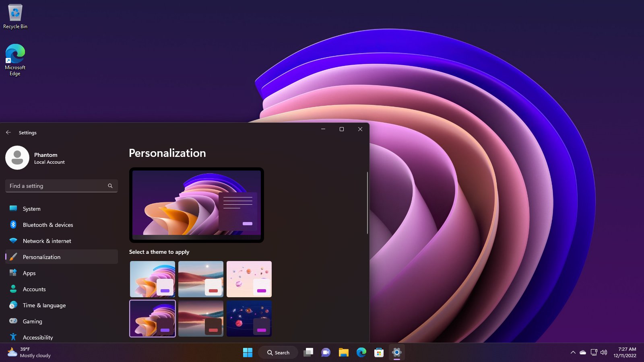644x362 pixels.
Task: Click the Windows Start button
Action: (248, 353)
